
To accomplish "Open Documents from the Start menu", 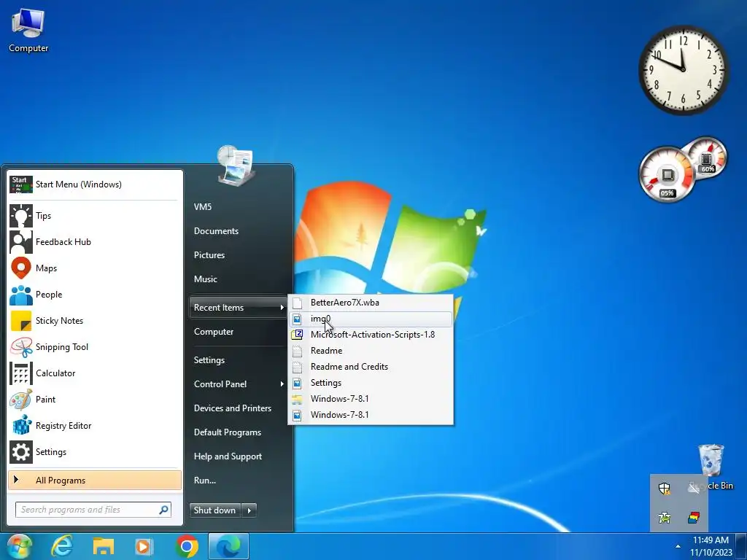I will pos(216,231).
